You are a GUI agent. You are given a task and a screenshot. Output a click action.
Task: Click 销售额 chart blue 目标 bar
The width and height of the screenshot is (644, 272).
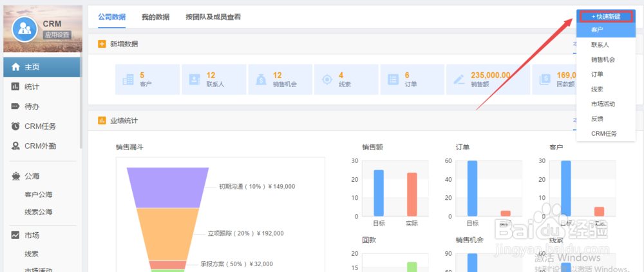tap(379, 193)
